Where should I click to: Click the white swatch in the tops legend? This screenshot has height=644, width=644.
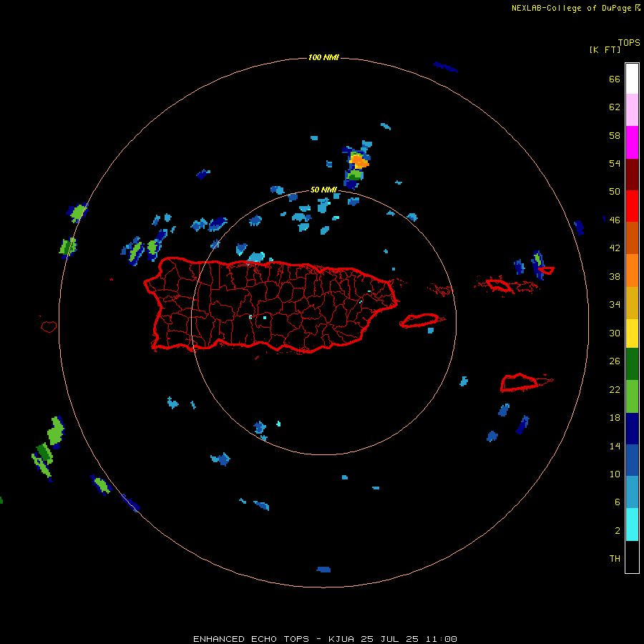[632, 79]
